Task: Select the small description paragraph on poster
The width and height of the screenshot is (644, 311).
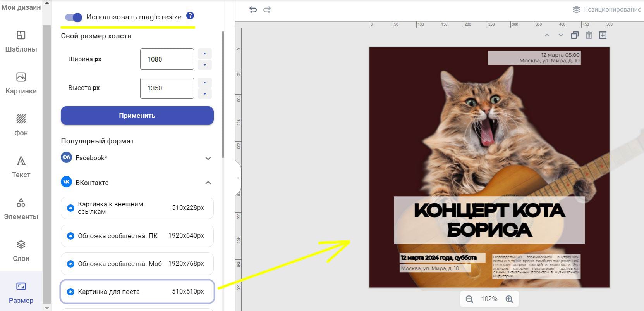Action: (x=536, y=266)
